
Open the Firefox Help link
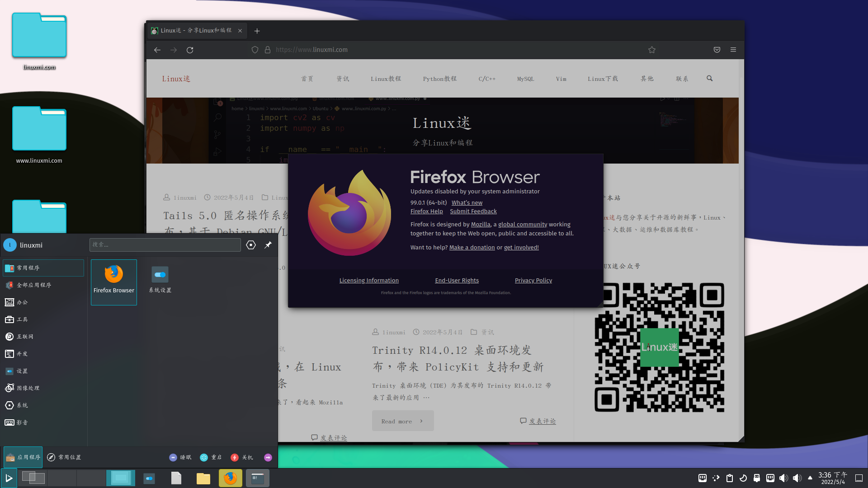(427, 211)
